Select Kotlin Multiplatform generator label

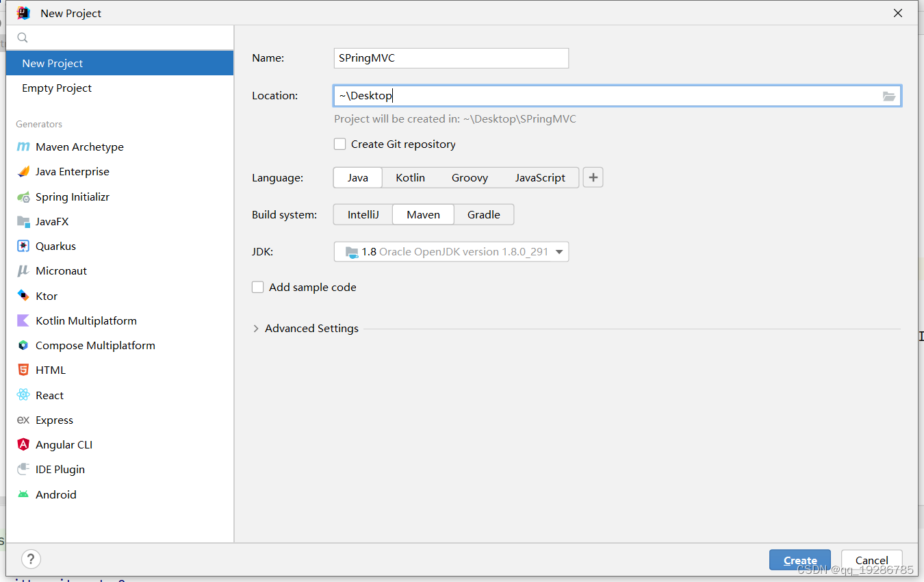click(86, 320)
